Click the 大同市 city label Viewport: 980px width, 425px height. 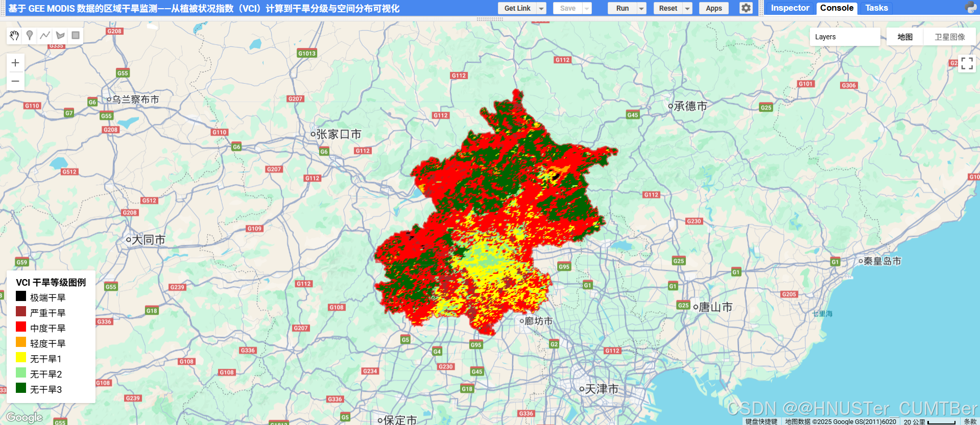pyautogui.click(x=148, y=240)
